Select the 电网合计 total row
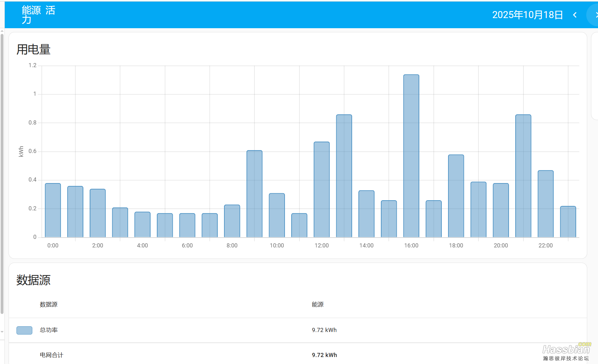Image resolution: width=598 pixels, height=364 pixels. tap(51, 355)
